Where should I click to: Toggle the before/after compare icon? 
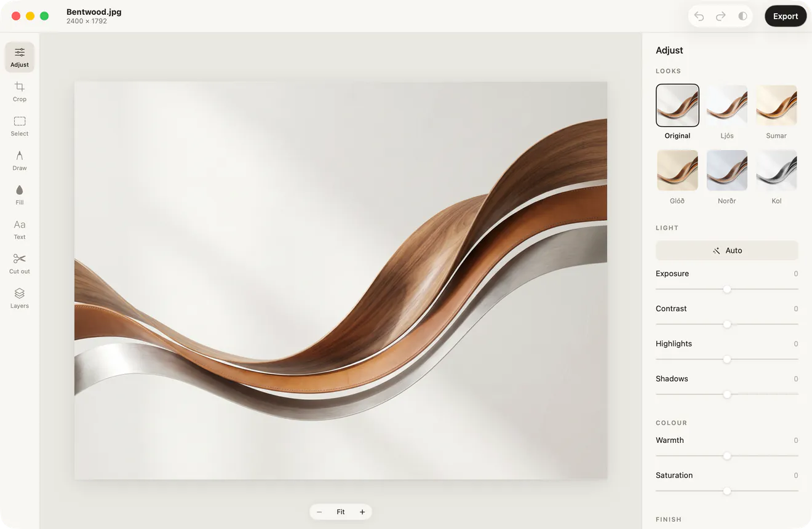[x=742, y=17]
